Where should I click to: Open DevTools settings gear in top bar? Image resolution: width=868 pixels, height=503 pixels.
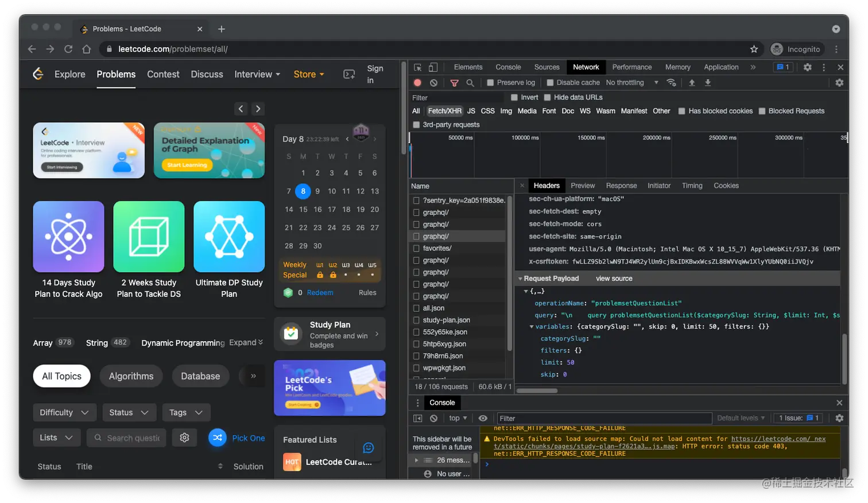click(808, 67)
